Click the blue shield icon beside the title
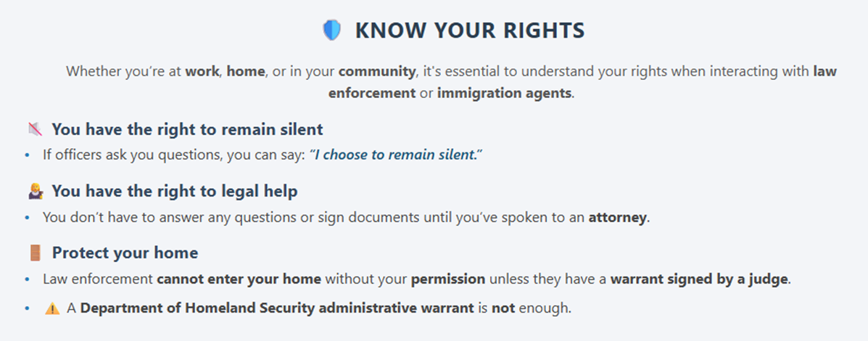Image resolution: width=868 pixels, height=341 pixels. 331,30
